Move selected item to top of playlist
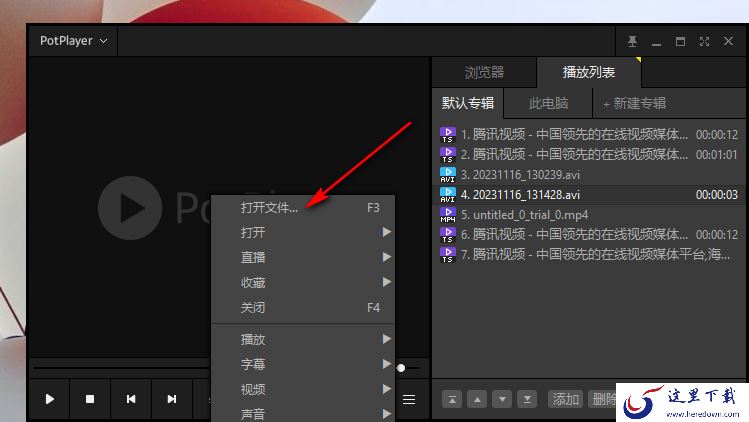 [x=452, y=399]
